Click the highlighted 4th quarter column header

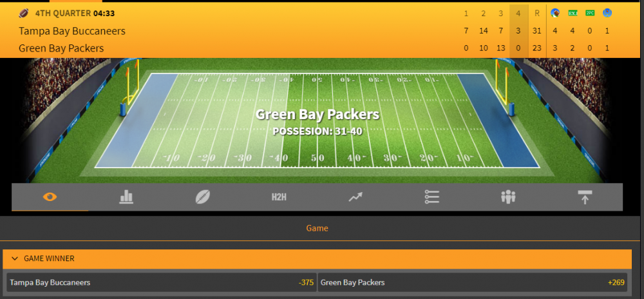(x=518, y=14)
